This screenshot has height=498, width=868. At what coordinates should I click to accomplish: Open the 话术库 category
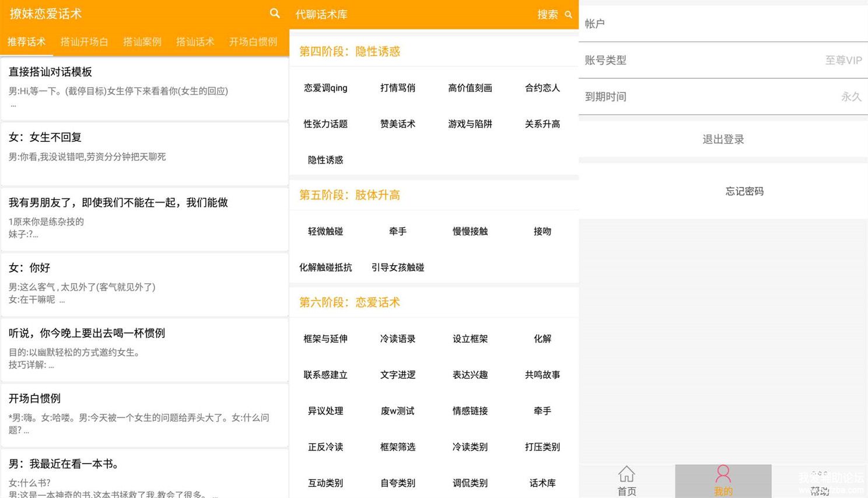542,483
